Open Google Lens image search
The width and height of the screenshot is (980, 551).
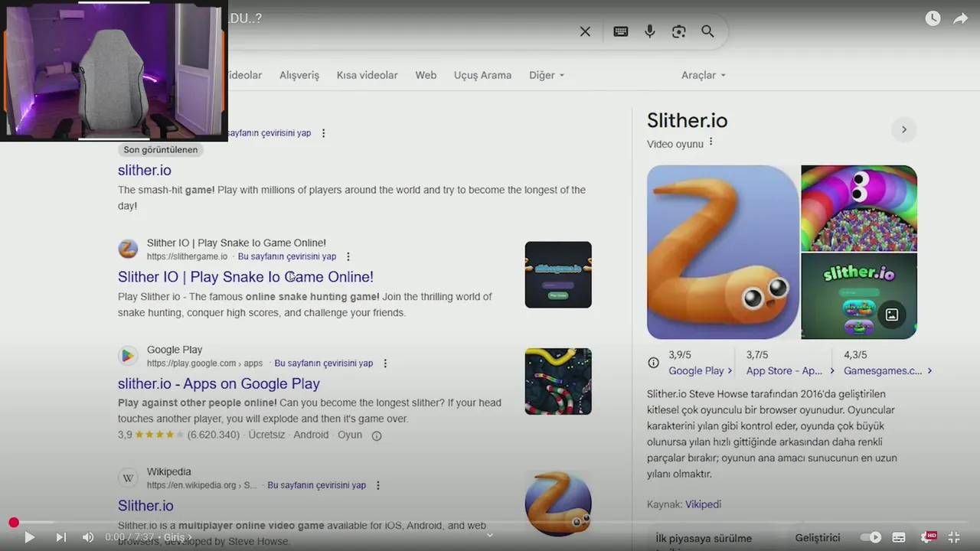tap(679, 31)
